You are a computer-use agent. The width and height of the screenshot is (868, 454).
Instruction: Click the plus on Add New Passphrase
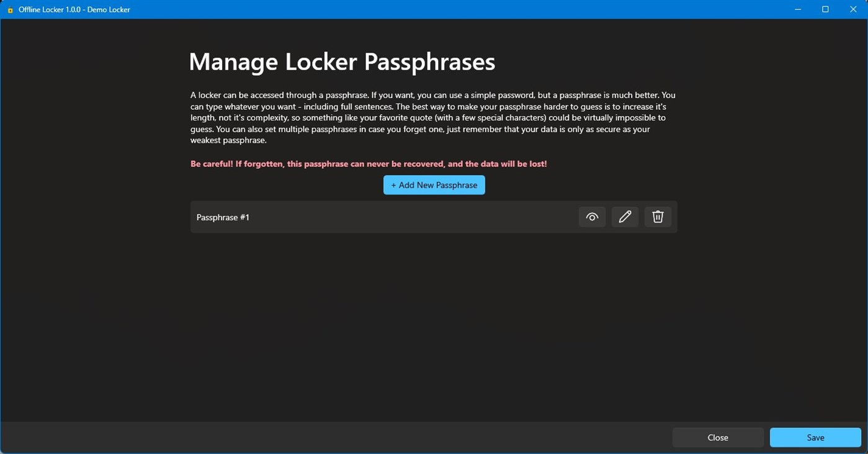pyautogui.click(x=393, y=185)
